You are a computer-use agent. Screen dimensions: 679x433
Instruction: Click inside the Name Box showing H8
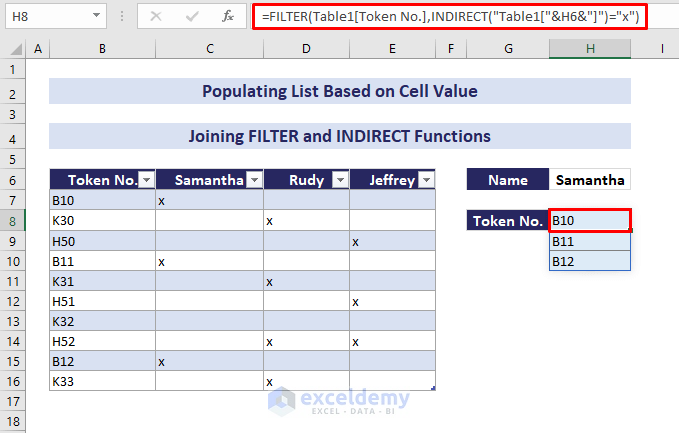(45, 17)
